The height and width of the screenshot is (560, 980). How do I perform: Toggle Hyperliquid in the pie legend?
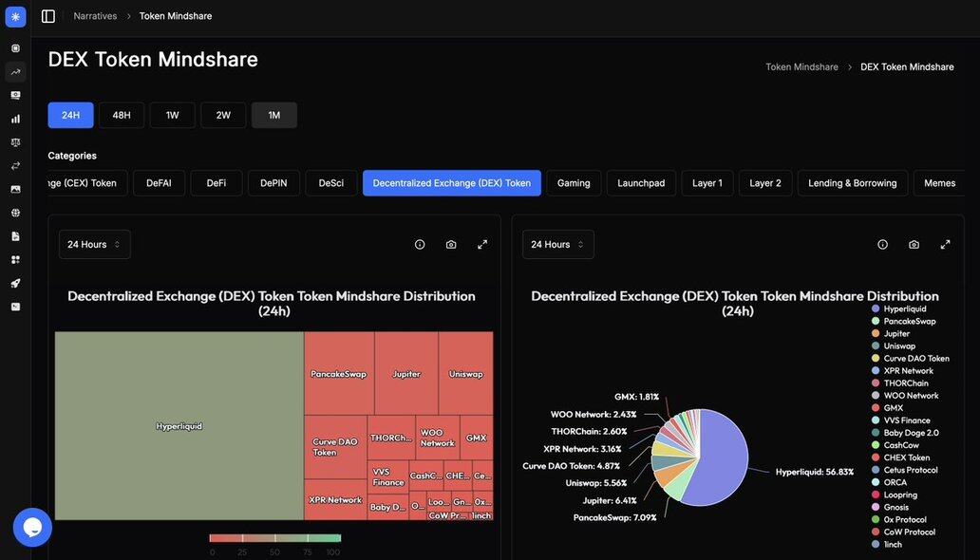(898, 308)
